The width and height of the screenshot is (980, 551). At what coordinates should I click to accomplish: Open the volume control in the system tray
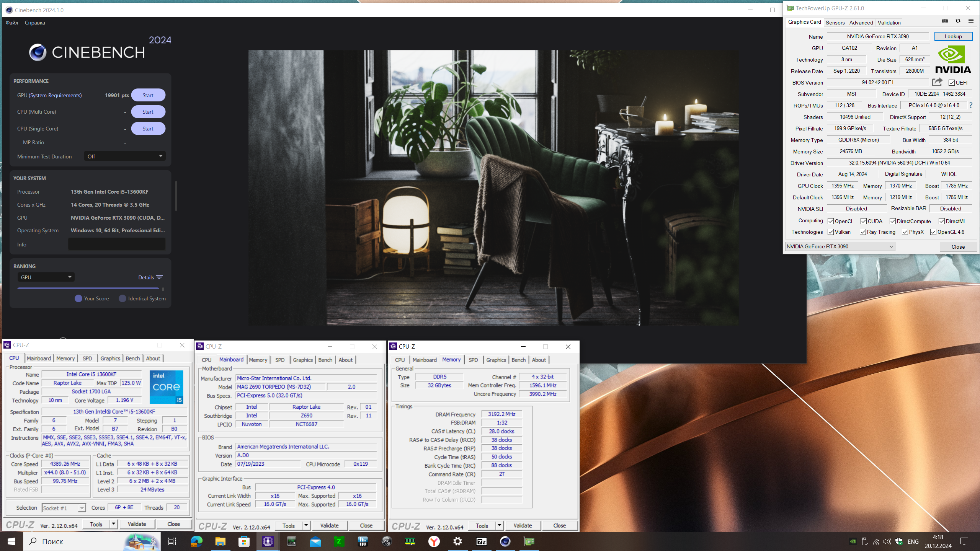click(x=887, y=541)
